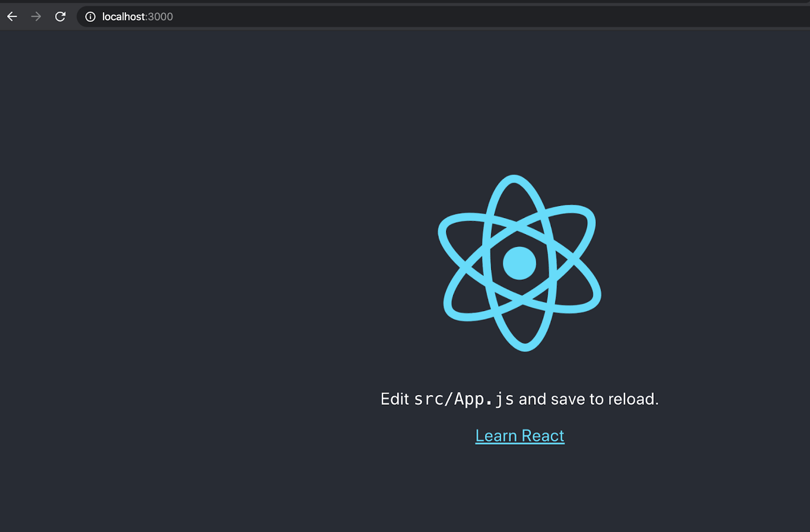Screen dimensions: 810x532
Task: Click the spinning React logo
Action: point(520,263)
